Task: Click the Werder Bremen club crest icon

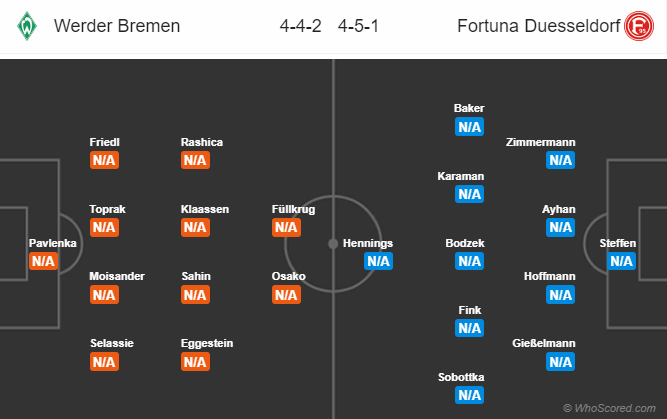Action: point(26,25)
